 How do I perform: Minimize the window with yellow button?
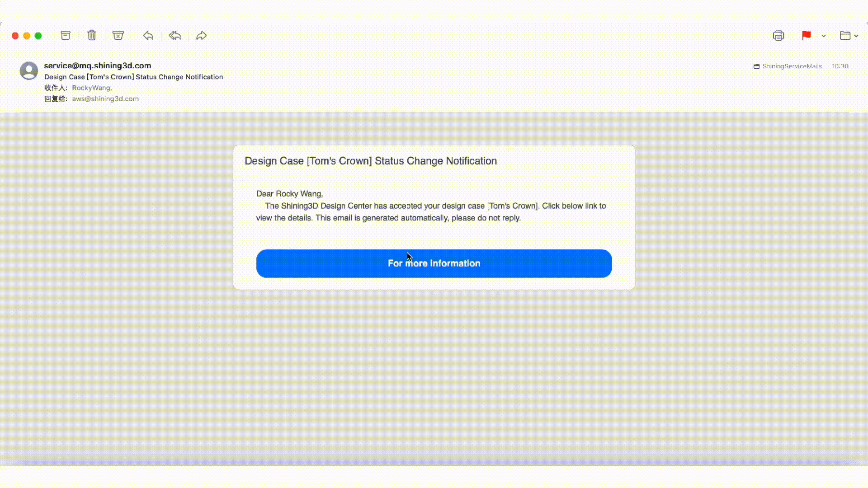coord(27,36)
